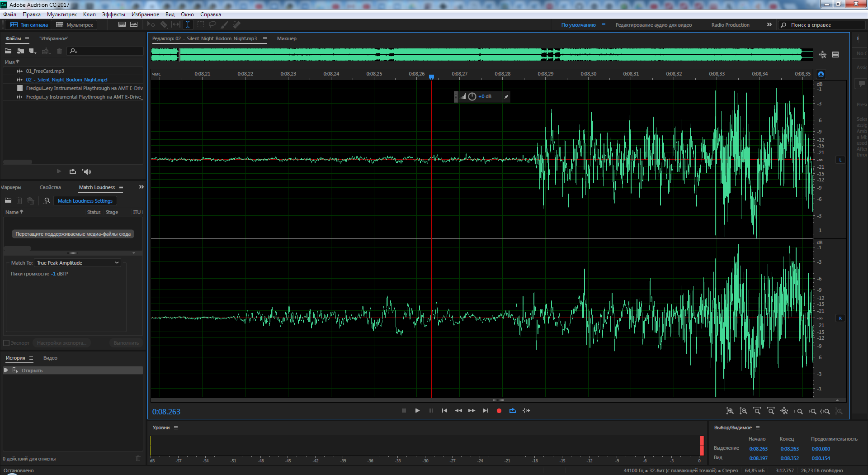Click the Stop playback button
The width and height of the screenshot is (868, 475).
tap(404, 411)
